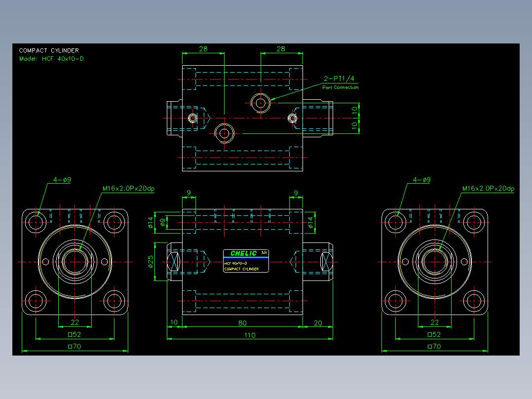Image resolution: width=532 pixels, height=399 pixels.
Task: Click the 22 dimension under left view
Action: pos(75,322)
